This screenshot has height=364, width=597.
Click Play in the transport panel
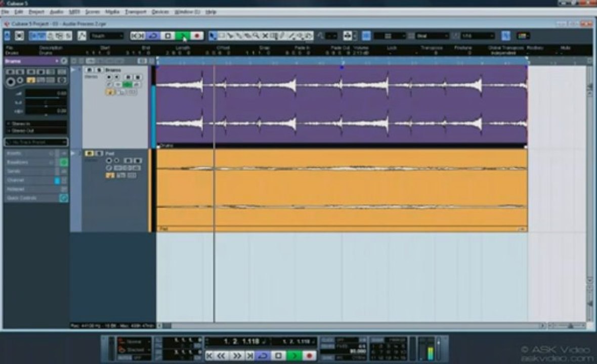click(294, 356)
